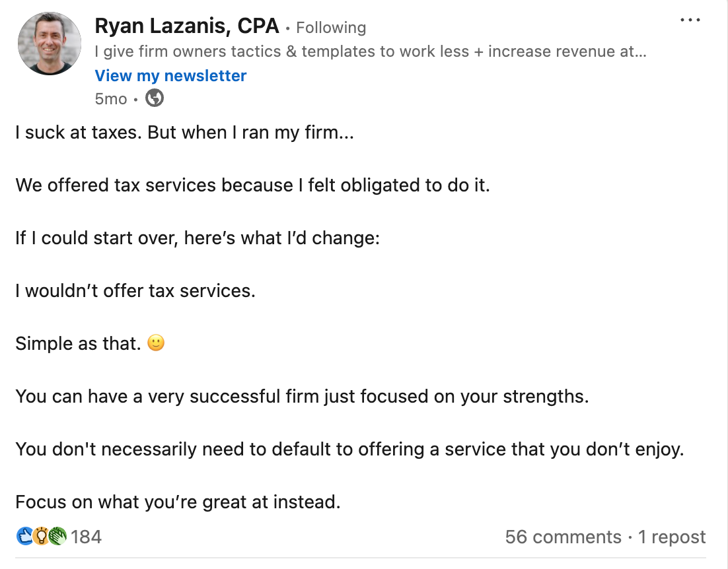The height and width of the screenshot is (569, 728).
Task: Click the 5mo post timestamp
Action: coord(110,98)
